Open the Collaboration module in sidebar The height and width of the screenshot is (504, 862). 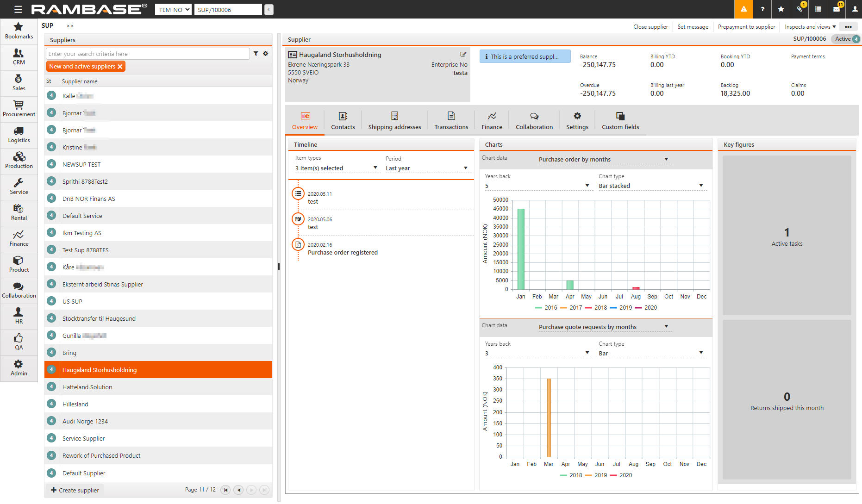[x=19, y=290]
